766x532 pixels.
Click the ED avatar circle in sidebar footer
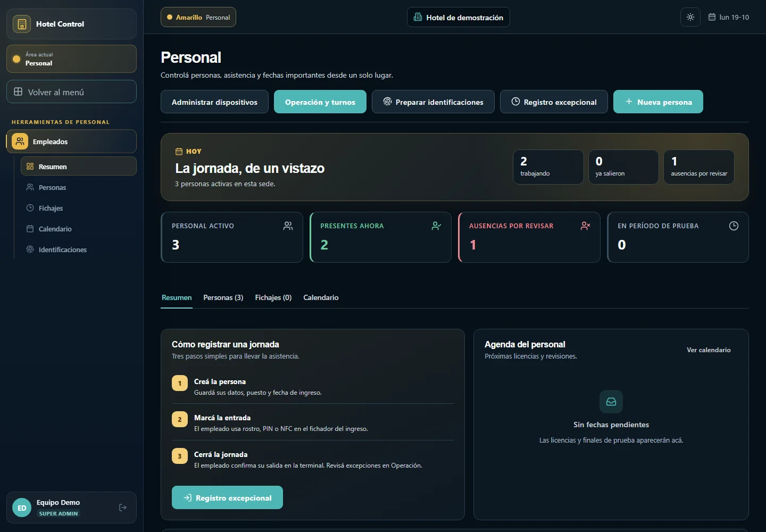(22, 508)
